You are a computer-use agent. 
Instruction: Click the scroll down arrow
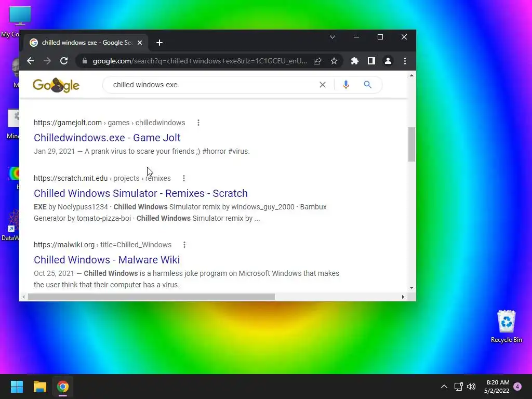tap(411, 288)
